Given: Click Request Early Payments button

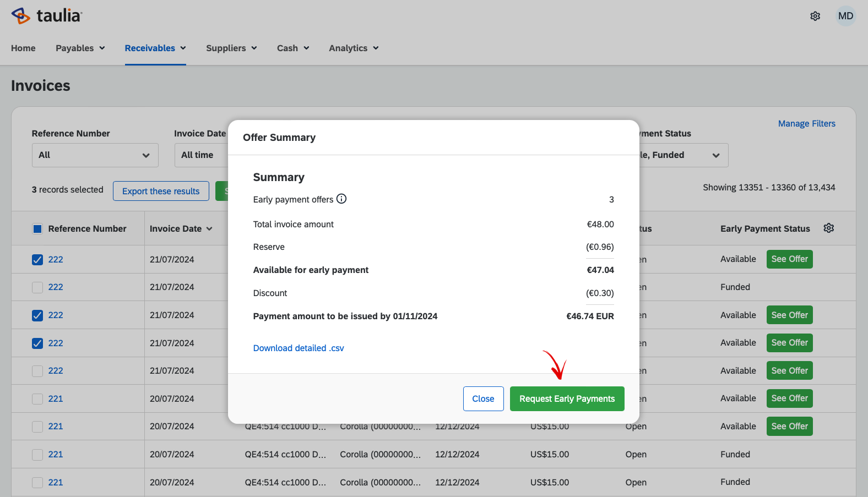Looking at the screenshot, I should coord(567,398).
